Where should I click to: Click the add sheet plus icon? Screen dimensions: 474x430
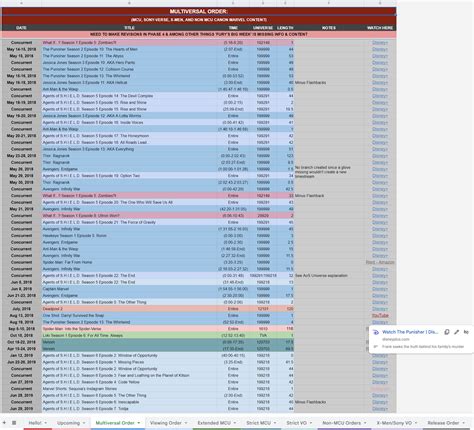(x=4, y=423)
